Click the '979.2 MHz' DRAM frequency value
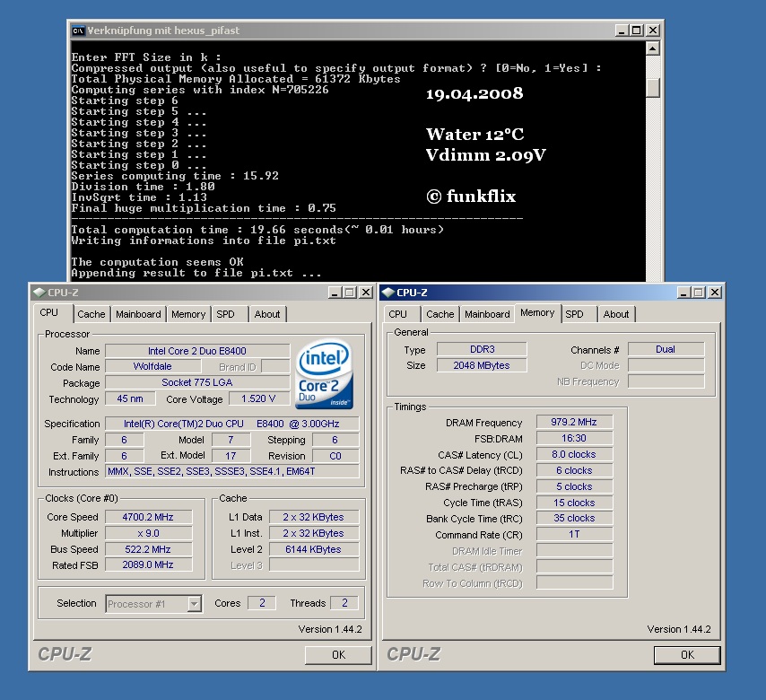The width and height of the screenshot is (766, 700). tap(574, 423)
